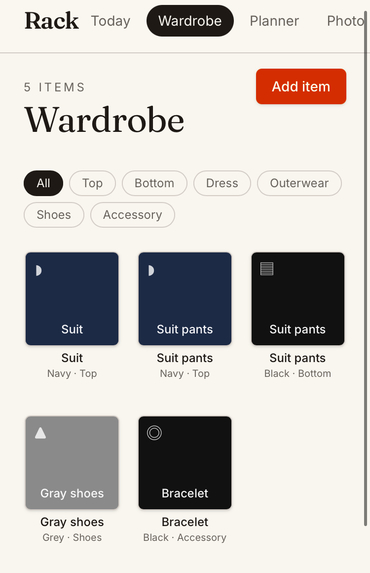The width and height of the screenshot is (370, 573).
Task: Open the Planner tab
Action: click(274, 21)
